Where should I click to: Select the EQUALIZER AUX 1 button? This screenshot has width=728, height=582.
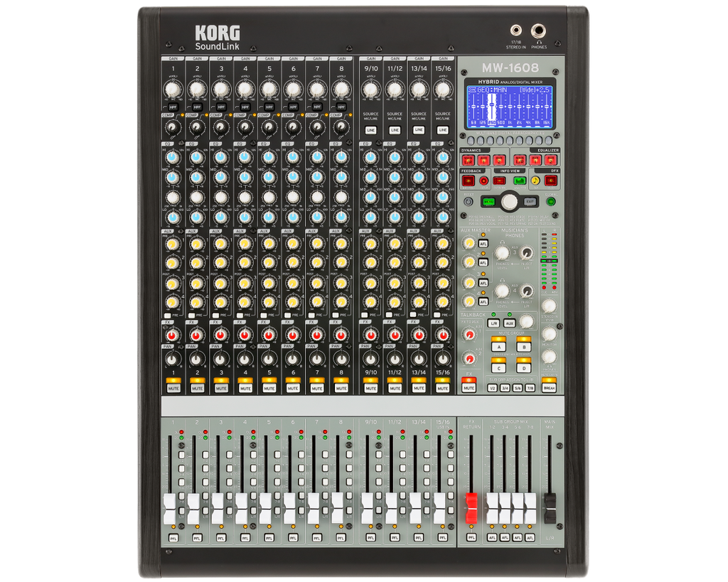(535, 160)
